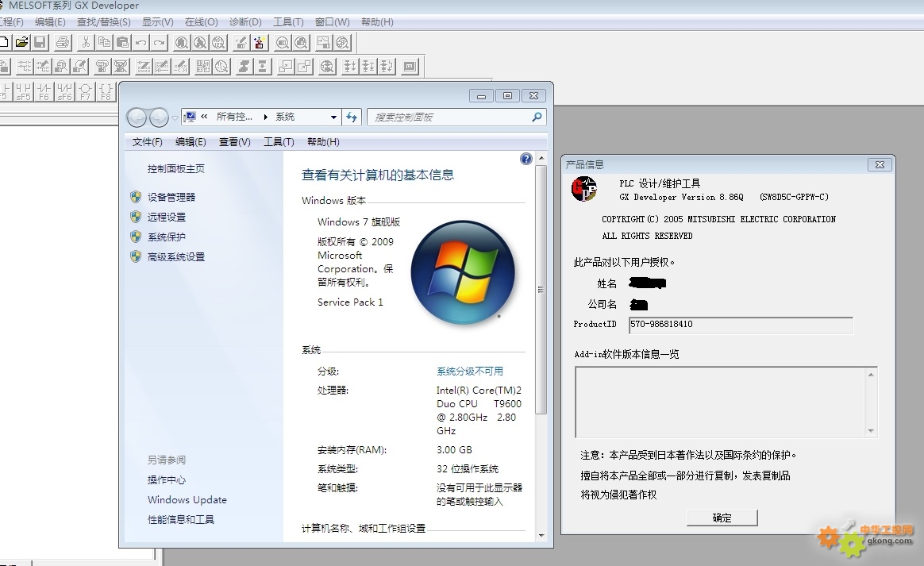Click the Undo arrow icon

[x=141, y=42]
